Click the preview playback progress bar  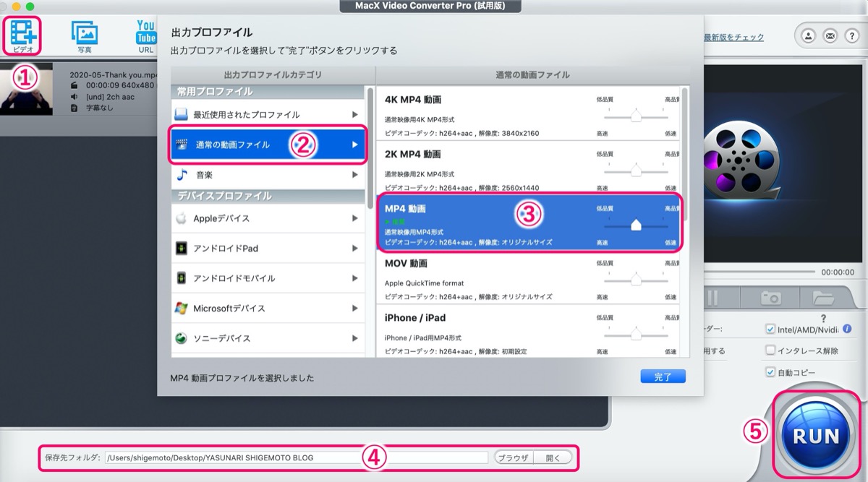pos(761,272)
